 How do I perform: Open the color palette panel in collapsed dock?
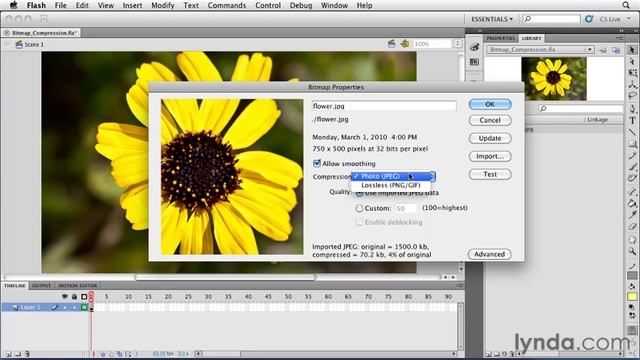[474, 47]
